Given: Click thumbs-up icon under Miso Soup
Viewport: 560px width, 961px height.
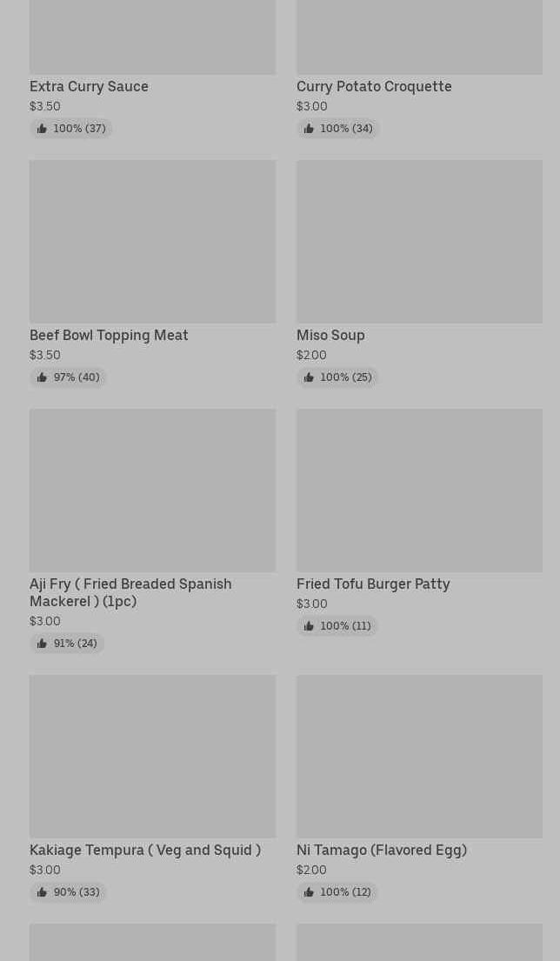Looking at the screenshot, I should [309, 377].
